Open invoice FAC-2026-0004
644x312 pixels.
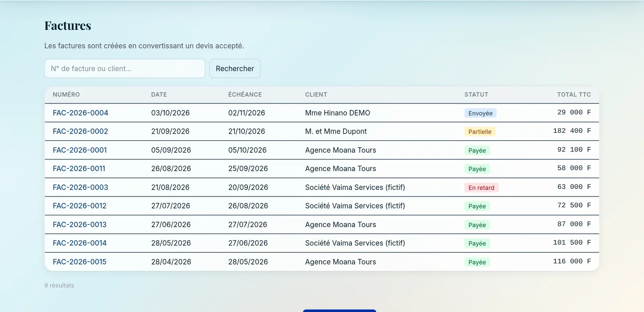click(80, 113)
